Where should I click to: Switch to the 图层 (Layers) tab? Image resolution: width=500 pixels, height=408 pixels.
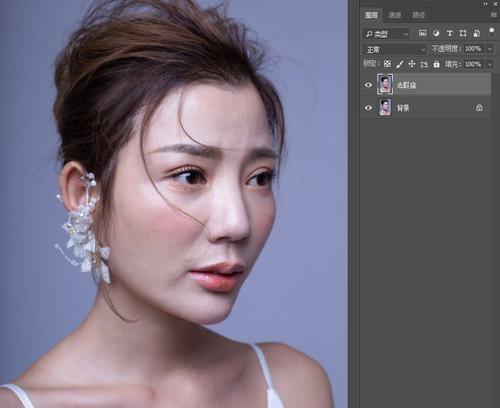(x=371, y=15)
